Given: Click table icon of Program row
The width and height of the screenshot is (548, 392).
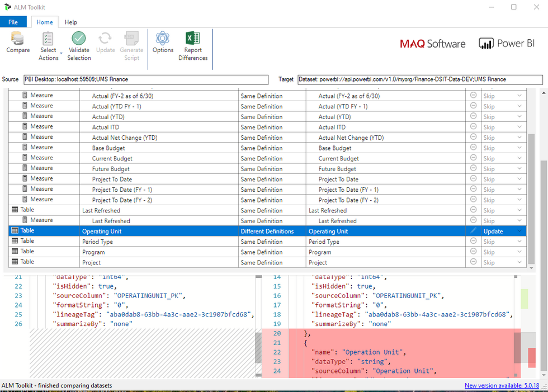Looking at the screenshot, I should point(15,252).
